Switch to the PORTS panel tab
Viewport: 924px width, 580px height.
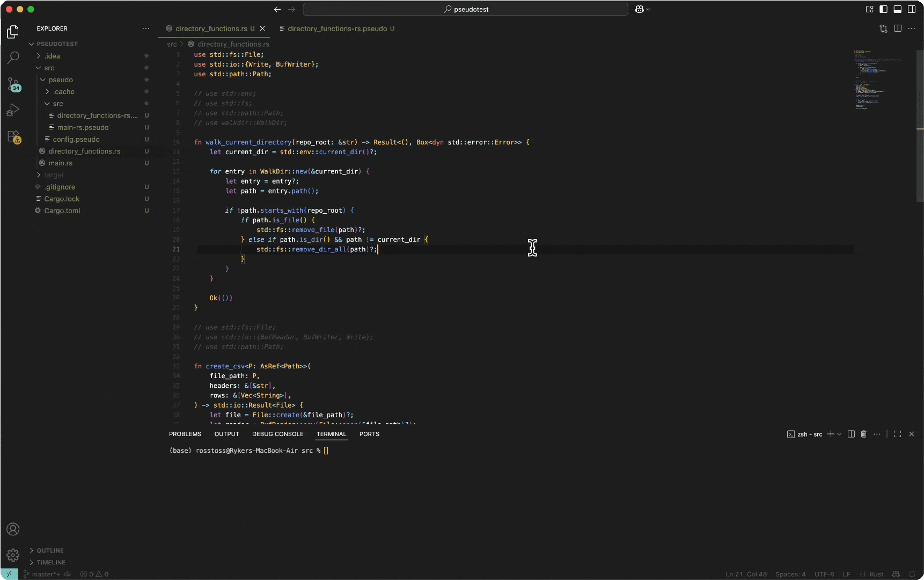(x=369, y=434)
